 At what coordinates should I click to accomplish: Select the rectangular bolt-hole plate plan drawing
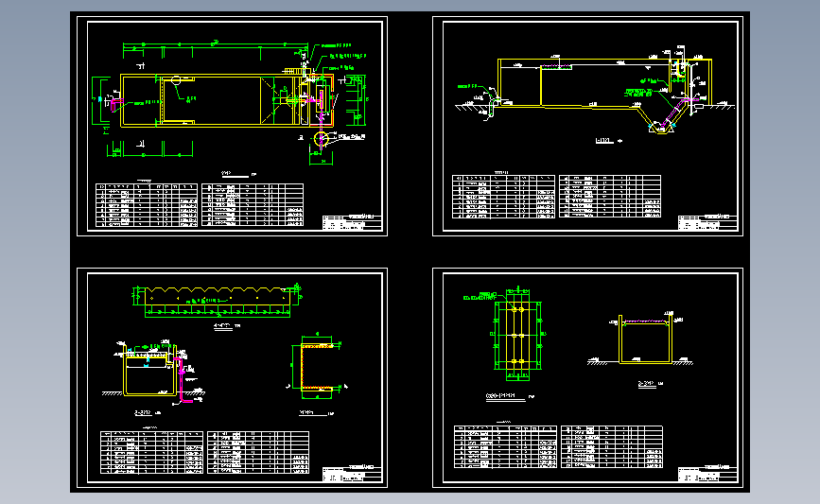pyautogui.click(x=517, y=335)
